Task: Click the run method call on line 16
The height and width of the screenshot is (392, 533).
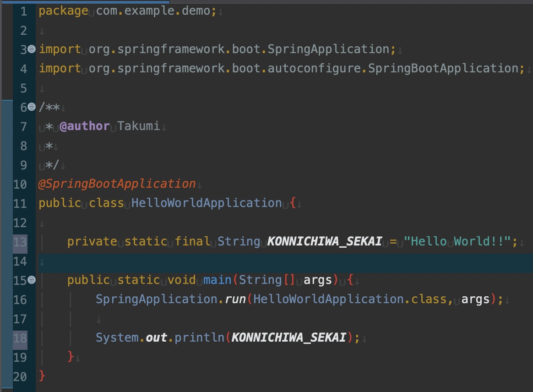Action: [235, 299]
